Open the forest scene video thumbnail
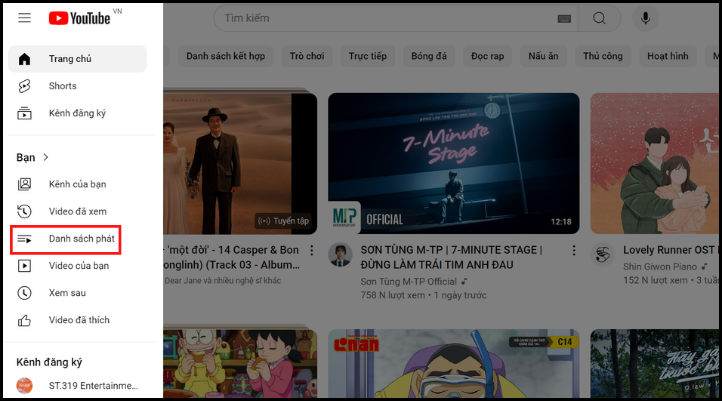 coord(654,363)
